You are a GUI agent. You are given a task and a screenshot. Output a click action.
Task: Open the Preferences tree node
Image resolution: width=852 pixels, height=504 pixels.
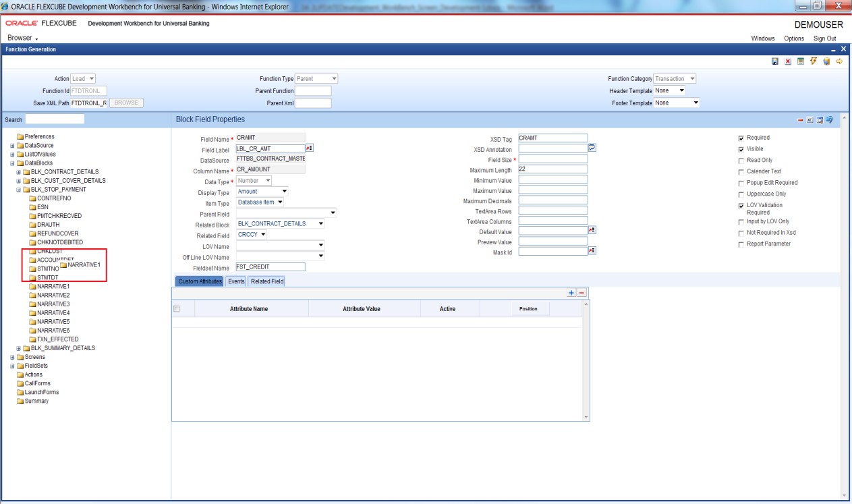(x=35, y=137)
